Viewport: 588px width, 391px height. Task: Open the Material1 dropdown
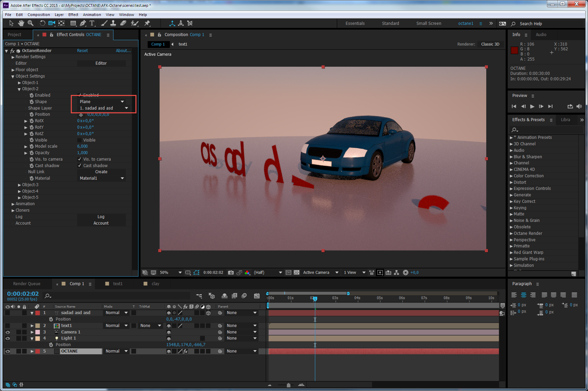pyautogui.click(x=101, y=178)
